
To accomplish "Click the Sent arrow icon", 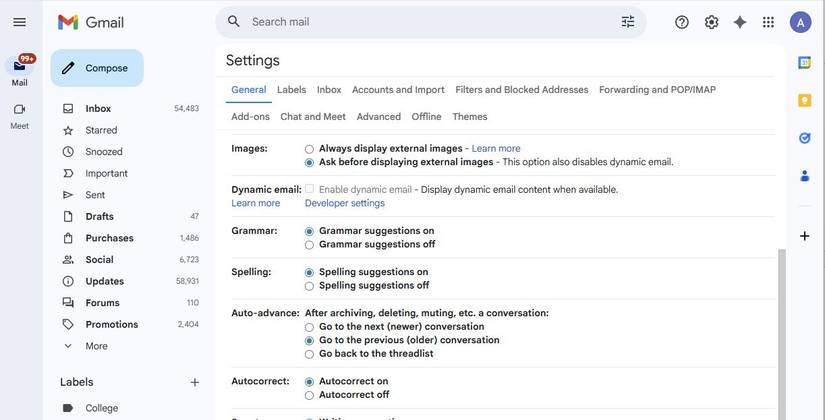I will tap(68, 195).
